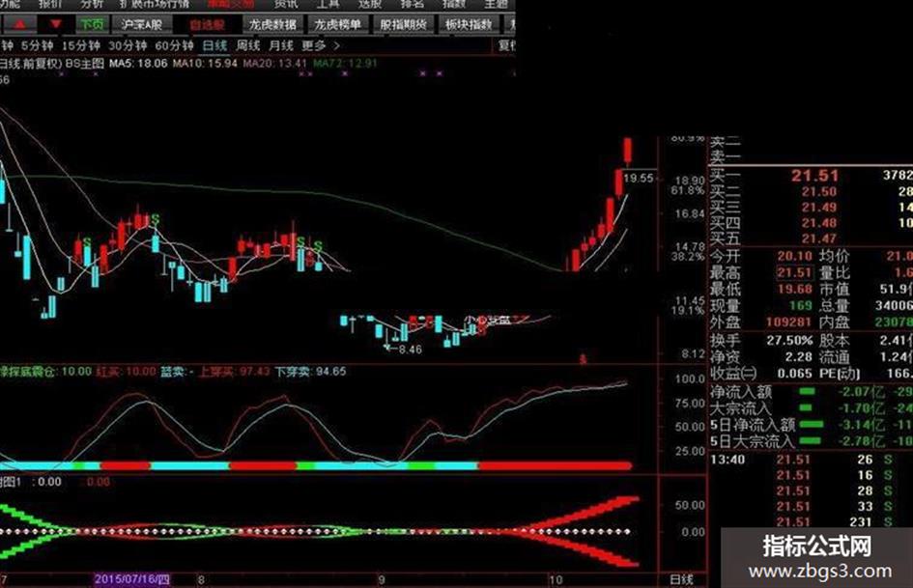This screenshot has width=913, height=588.
Task: Click the 上穿买: 97.43 indicator value
Action: pyautogui.click(x=235, y=372)
